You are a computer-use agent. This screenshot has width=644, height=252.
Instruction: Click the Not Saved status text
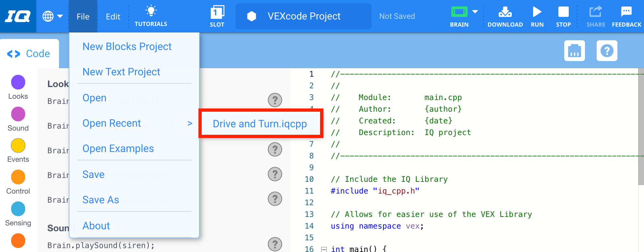tap(397, 16)
